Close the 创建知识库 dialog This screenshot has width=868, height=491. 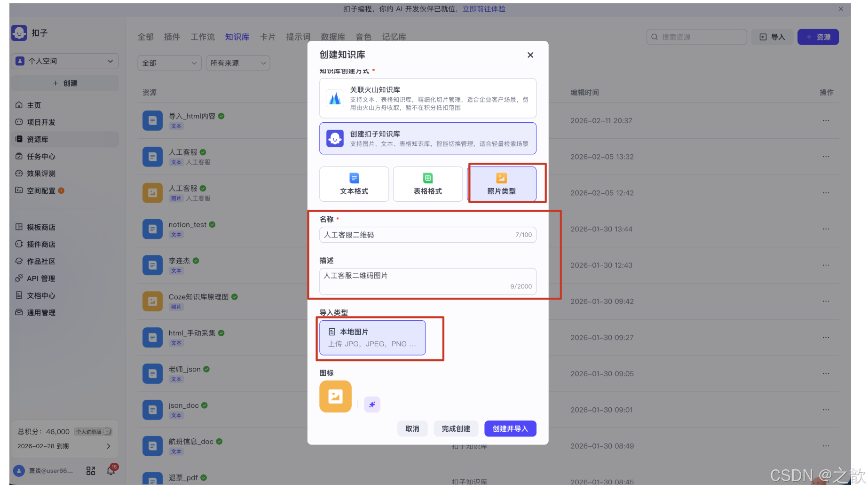click(x=530, y=55)
